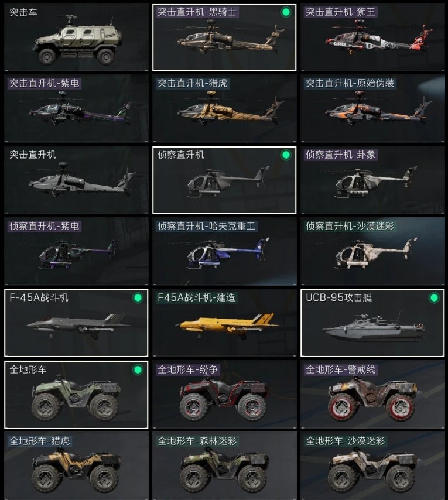Select the 全地形车-纷争 ATV skin
This screenshot has height=500, width=448.
pos(224,395)
